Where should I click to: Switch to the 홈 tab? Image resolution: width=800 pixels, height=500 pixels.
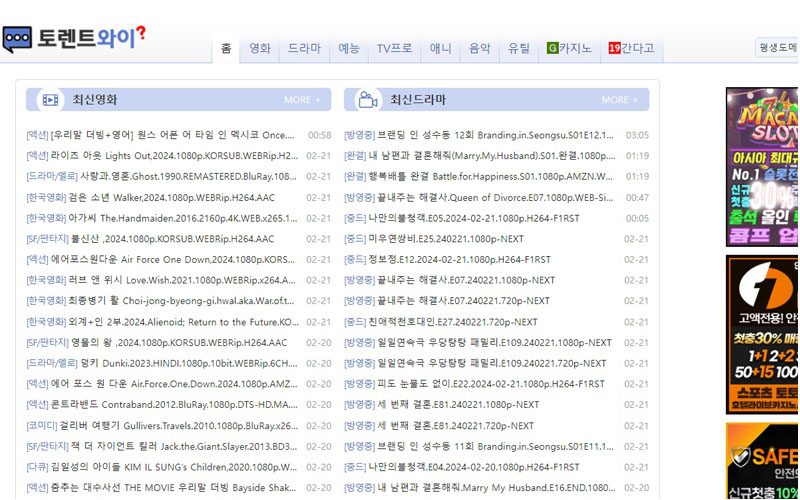[226, 48]
